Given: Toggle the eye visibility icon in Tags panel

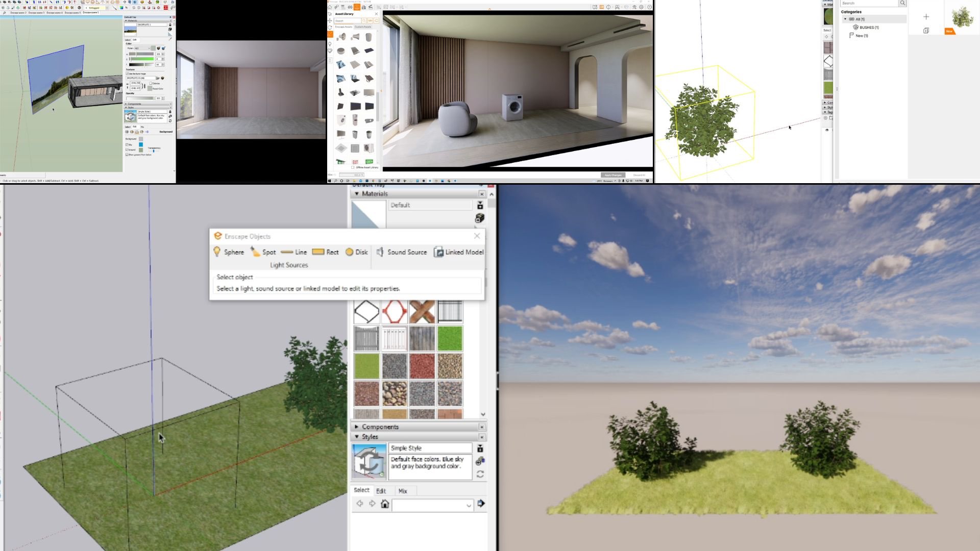Looking at the screenshot, I should tap(827, 130).
